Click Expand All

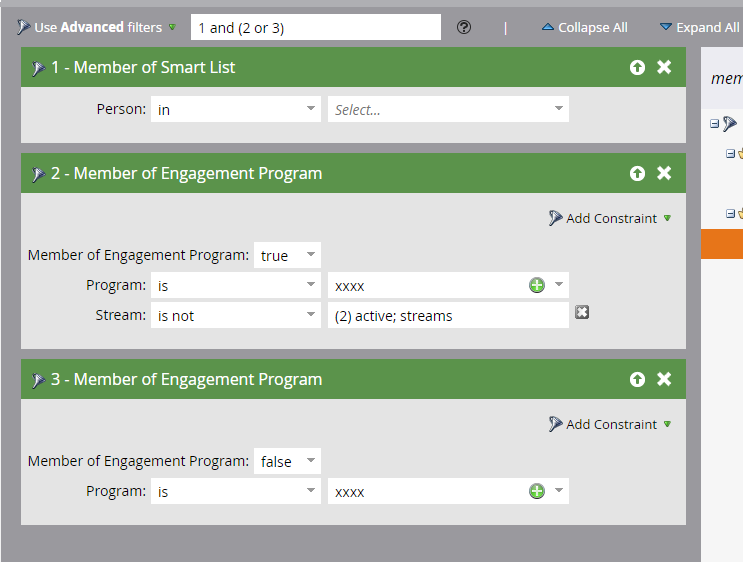pos(699,28)
